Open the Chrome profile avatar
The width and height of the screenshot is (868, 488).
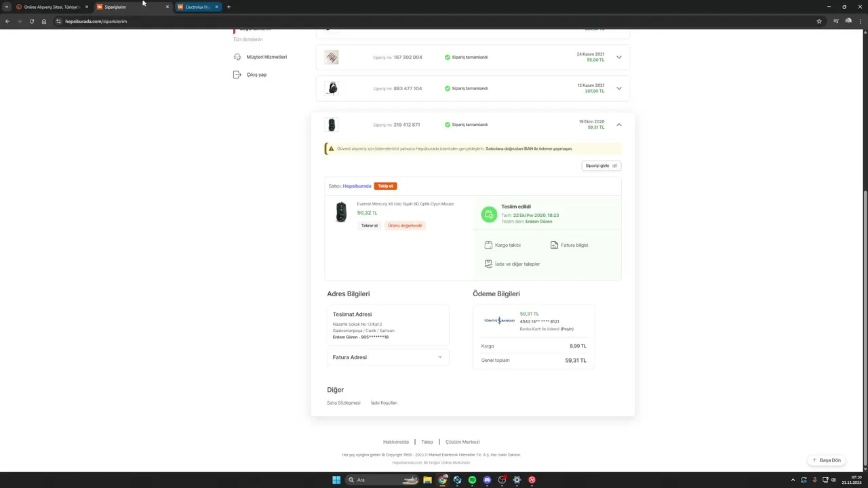(x=848, y=21)
